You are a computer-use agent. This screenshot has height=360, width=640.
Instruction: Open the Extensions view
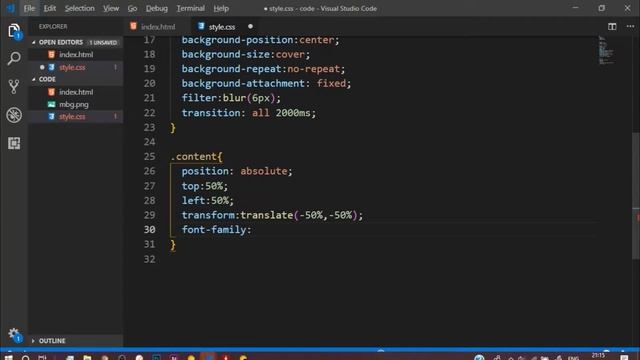tap(14, 143)
